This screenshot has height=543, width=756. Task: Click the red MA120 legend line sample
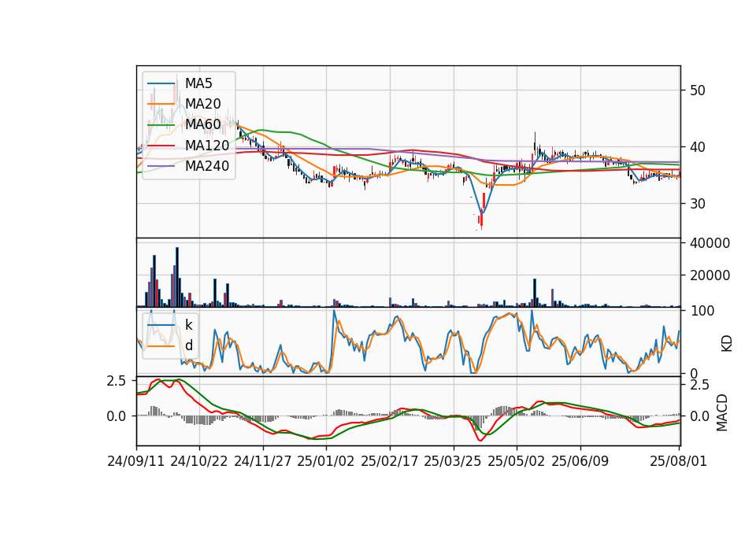click(161, 146)
